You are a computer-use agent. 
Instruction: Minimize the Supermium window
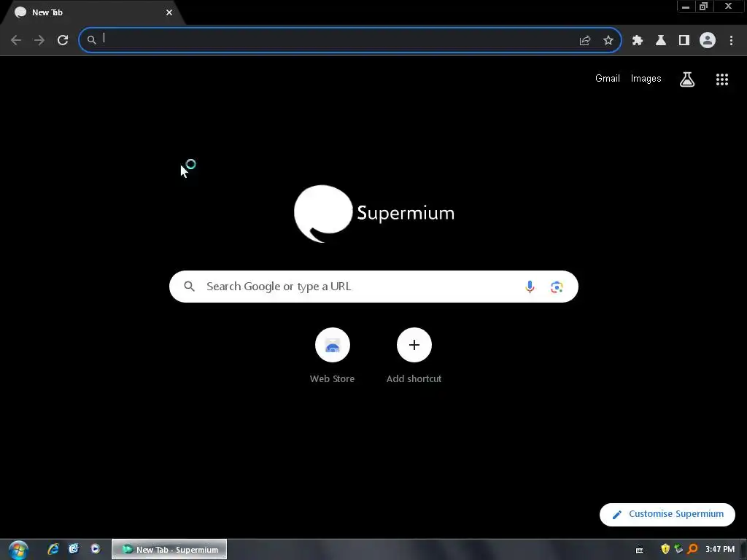point(686,7)
